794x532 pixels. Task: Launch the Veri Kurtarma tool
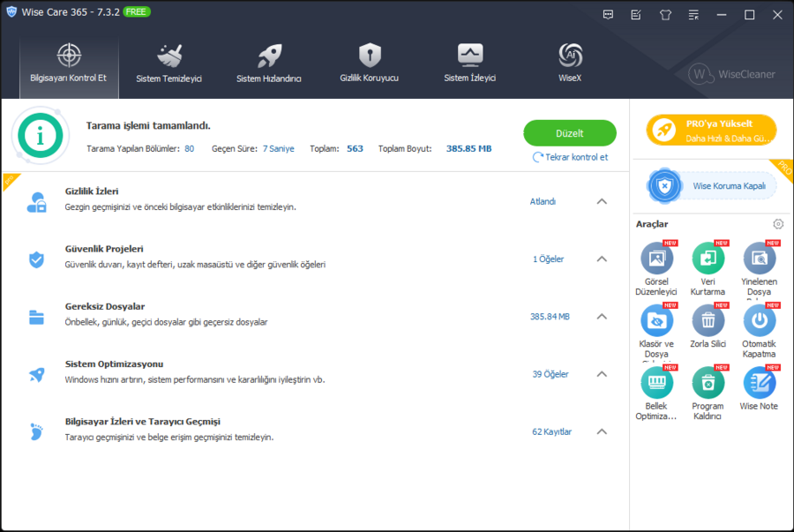[708, 259]
